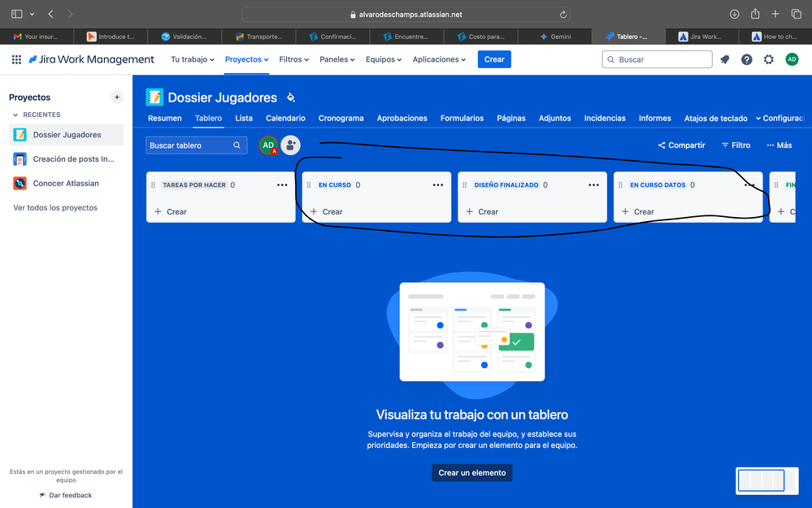Switch to Calendario tab
This screenshot has height=508, width=812.
285,119
